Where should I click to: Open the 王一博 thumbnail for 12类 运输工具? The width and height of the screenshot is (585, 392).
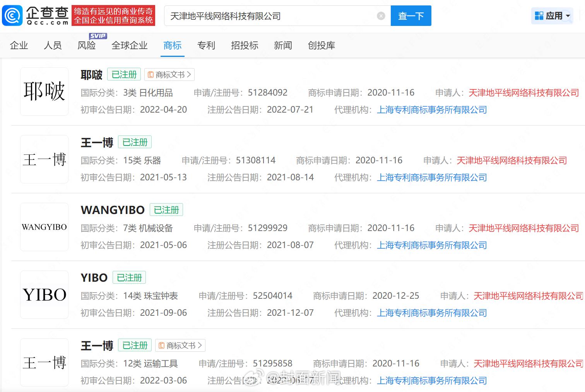click(x=44, y=362)
